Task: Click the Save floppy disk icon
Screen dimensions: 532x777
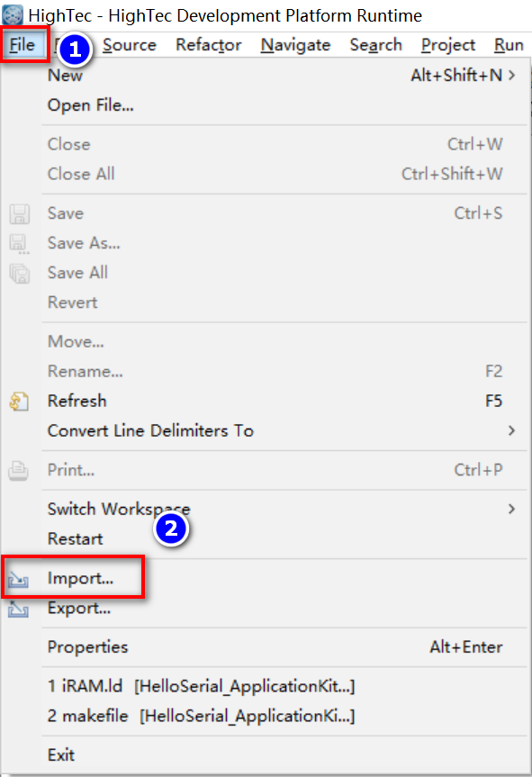Action: coord(19,213)
